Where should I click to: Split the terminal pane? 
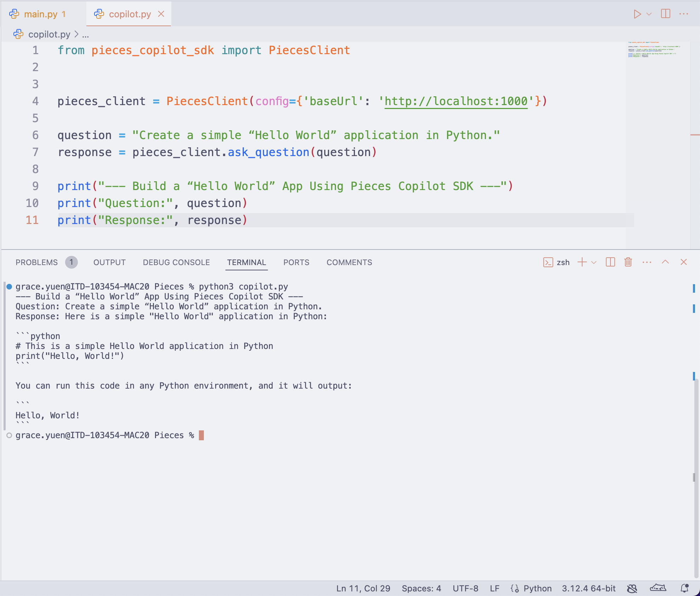coord(610,262)
